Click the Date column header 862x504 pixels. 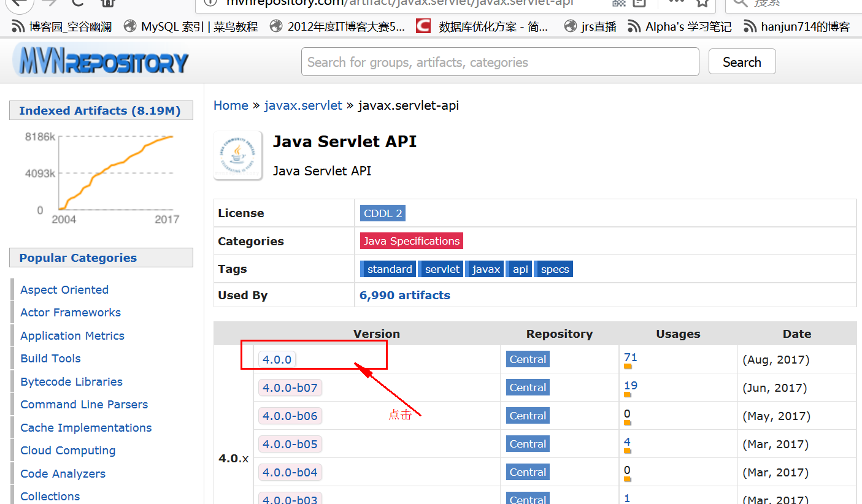pos(797,334)
